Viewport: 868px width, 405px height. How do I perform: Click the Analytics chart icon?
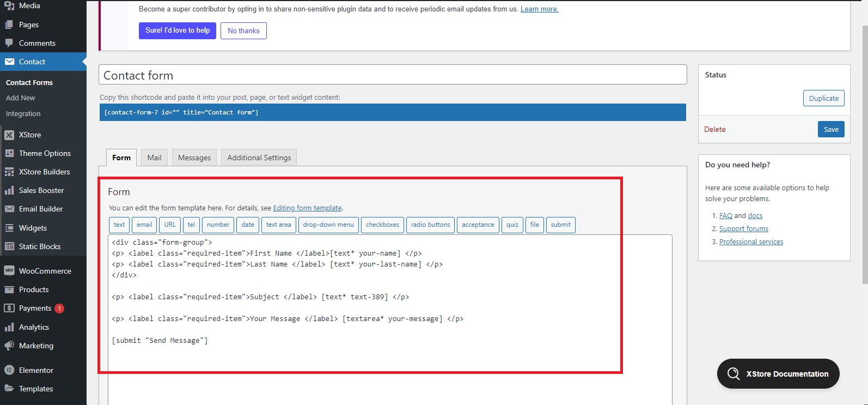(9, 327)
